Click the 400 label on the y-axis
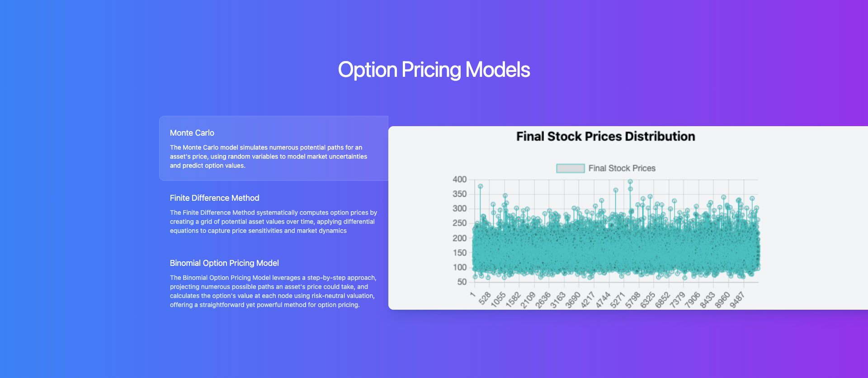The height and width of the screenshot is (378, 868). [x=459, y=180]
